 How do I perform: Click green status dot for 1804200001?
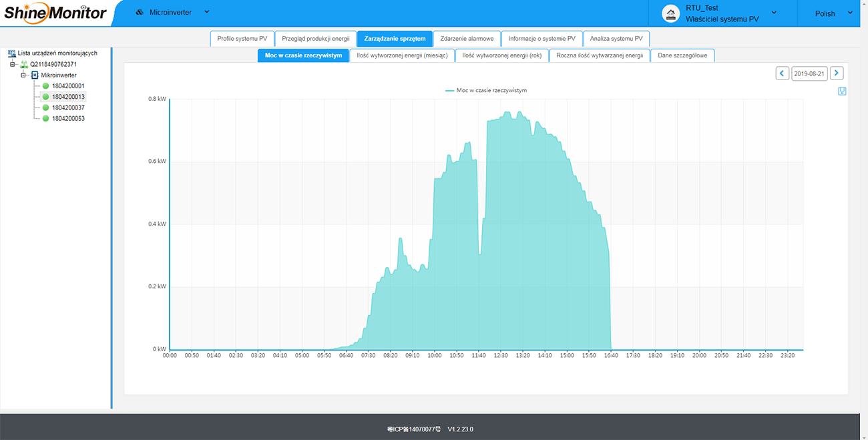click(46, 86)
